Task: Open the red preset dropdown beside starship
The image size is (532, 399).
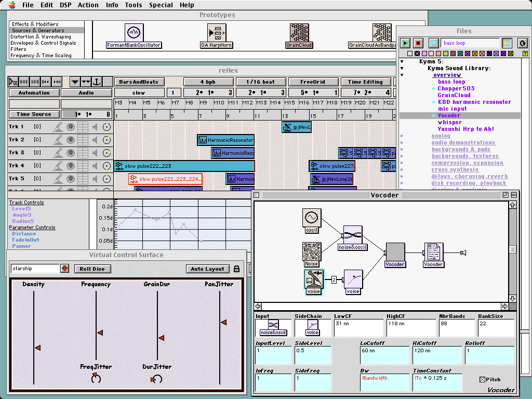Action: 65,269
